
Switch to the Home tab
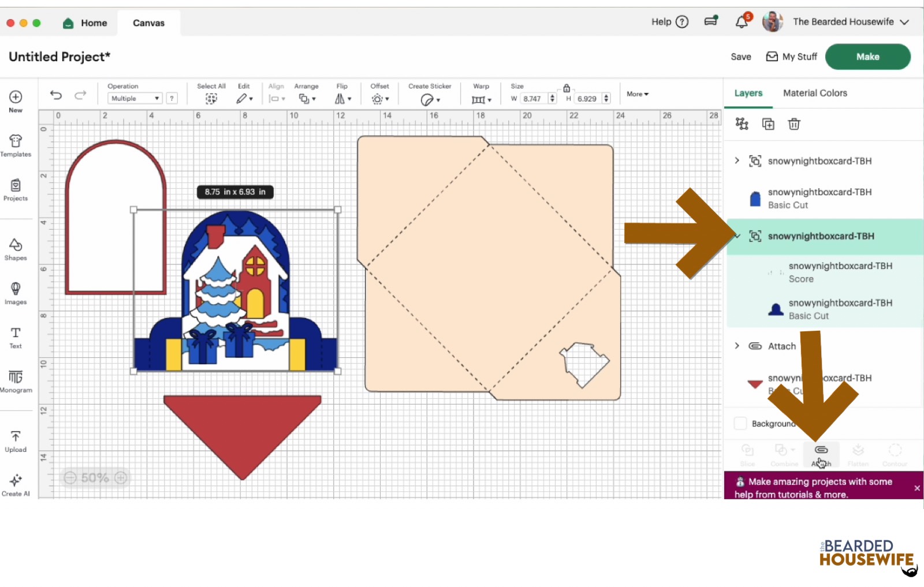pyautogui.click(x=85, y=23)
